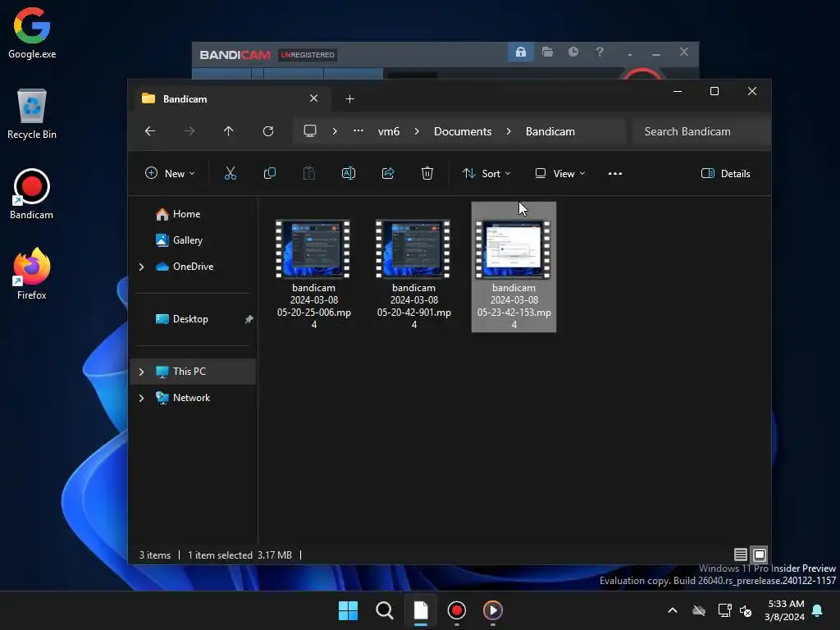
Task: Click the Share icon in toolbar
Action: click(x=388, y=173)
